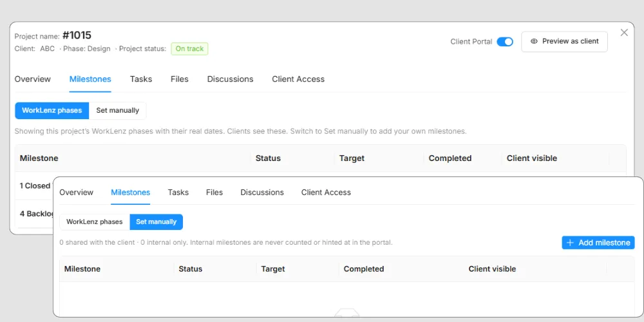
Task: Select WorkLenz phases option in back window
Action: [52, 111]
